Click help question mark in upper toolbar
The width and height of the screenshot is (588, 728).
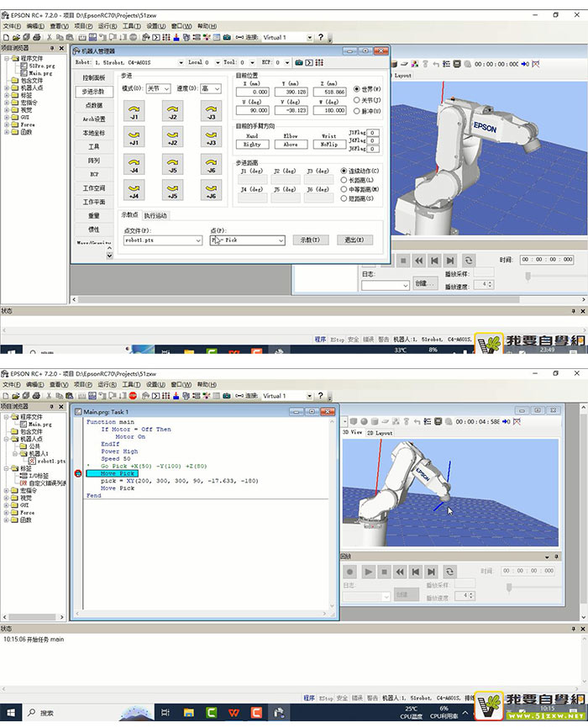(321, 37)
